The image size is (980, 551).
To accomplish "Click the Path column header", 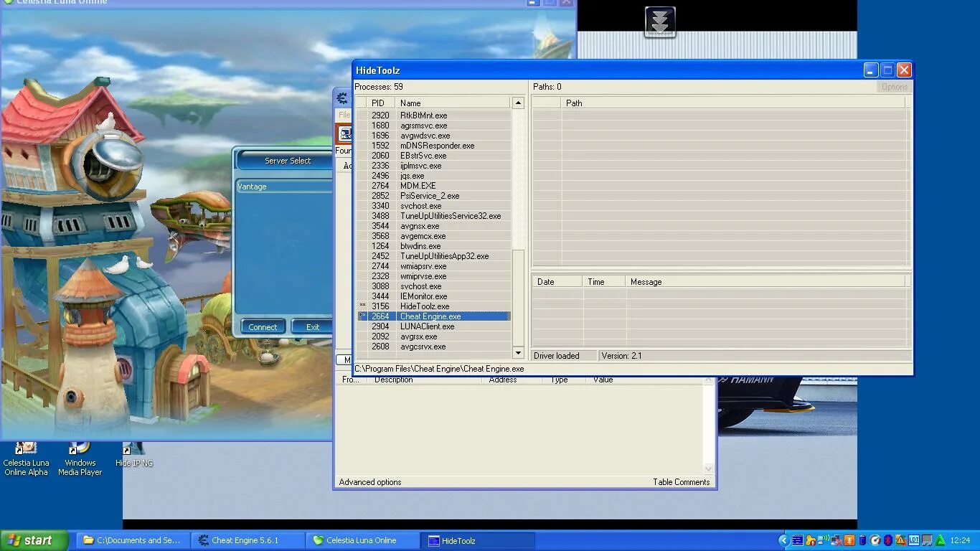I will [x=733, y=103].
